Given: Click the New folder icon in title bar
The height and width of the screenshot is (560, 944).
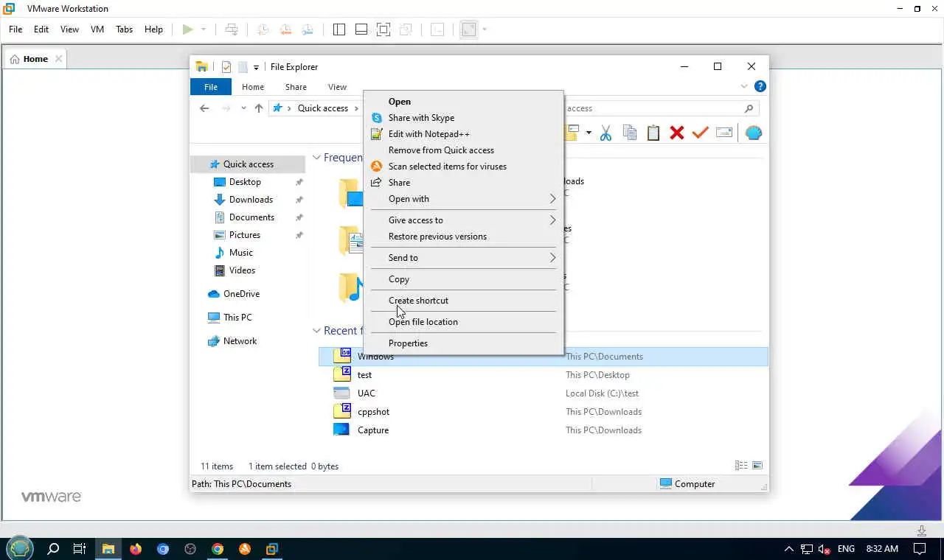Looking at the screenshot, I should point(242,67).
